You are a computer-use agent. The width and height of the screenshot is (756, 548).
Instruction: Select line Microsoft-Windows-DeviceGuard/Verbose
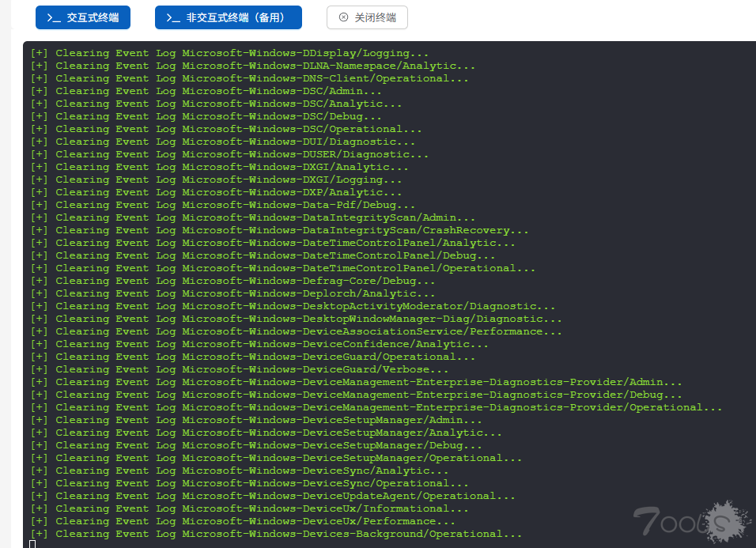[x=240, y=369]
